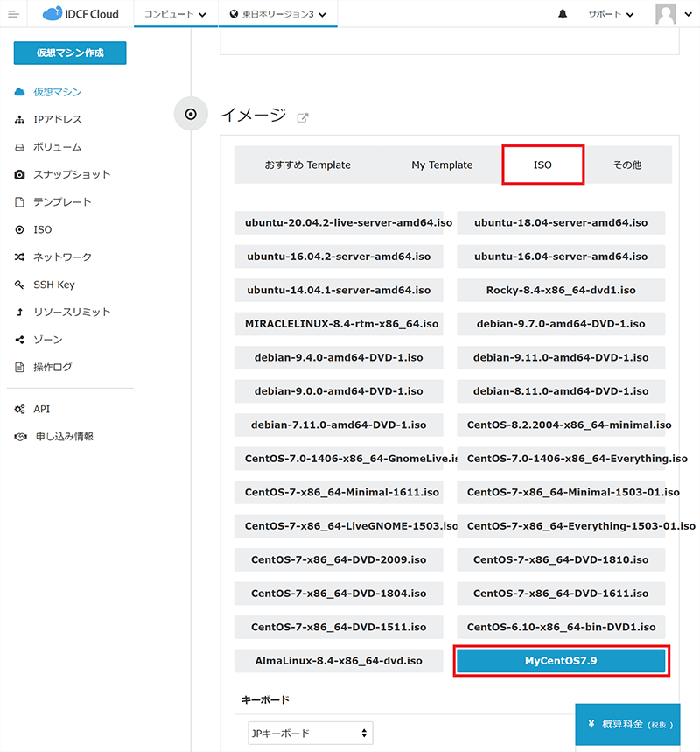
Task: Switch to おすすめ Template tab
Action: (x=308, y=165)
